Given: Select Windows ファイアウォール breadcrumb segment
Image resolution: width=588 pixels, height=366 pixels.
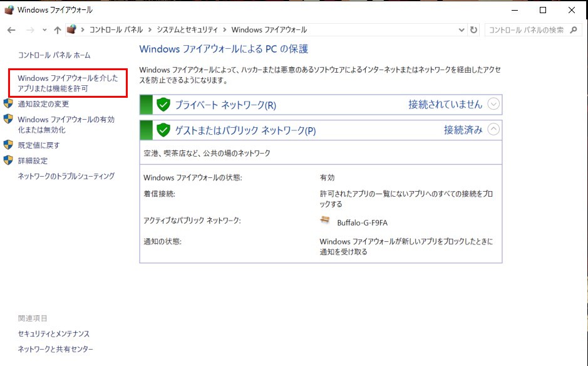Looking at the screenshot, I should 269,29.
